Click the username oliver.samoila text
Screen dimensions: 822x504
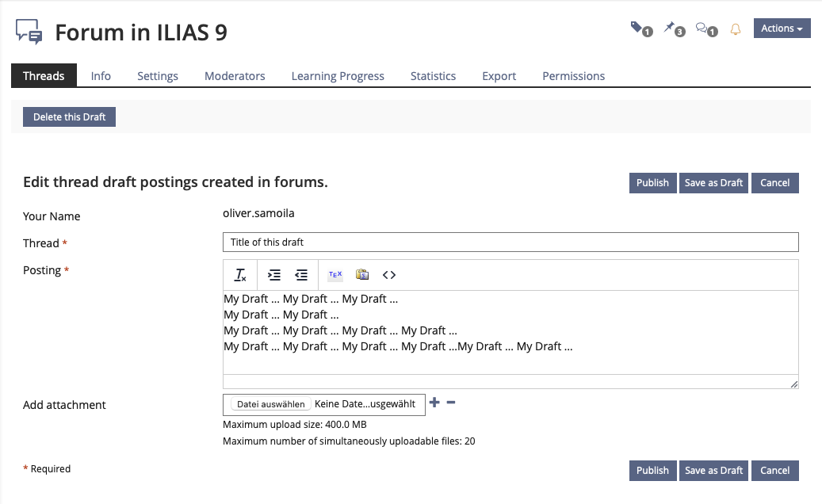258,213
